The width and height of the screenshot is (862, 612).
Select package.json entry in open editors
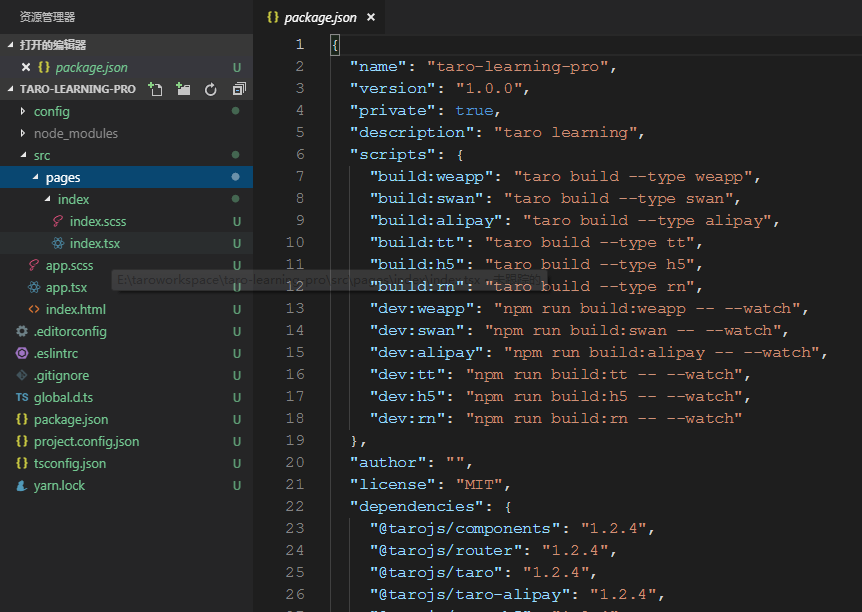[x=126, y=67]
